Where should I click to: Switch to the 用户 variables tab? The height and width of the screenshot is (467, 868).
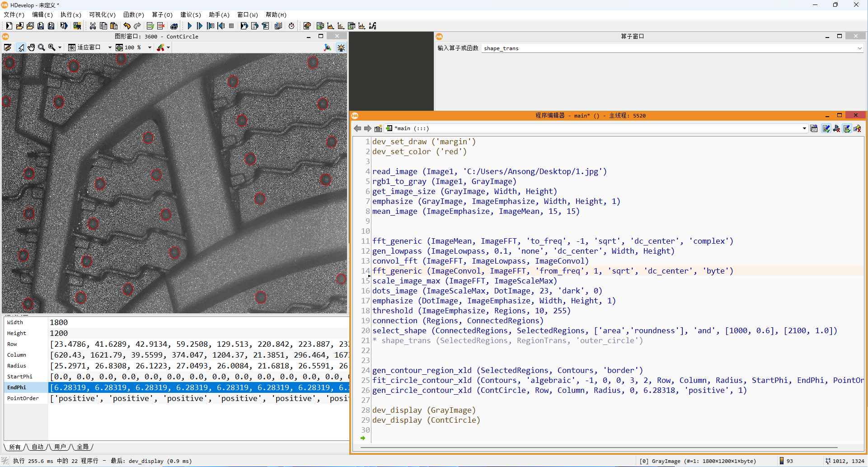tap(60, 447)
